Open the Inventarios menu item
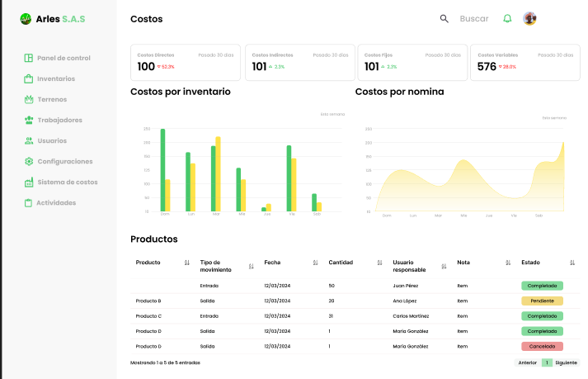The height and width of the screenshot is (379, 588). (56, 78)
